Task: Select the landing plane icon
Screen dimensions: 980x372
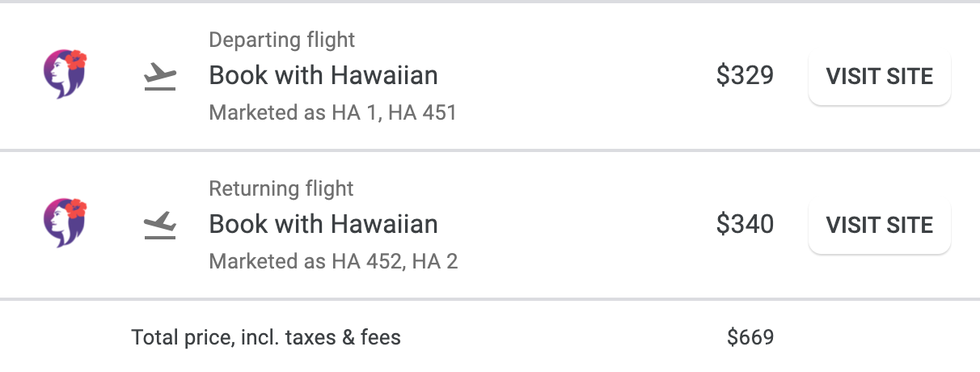Action: click(x=160, y=226)
